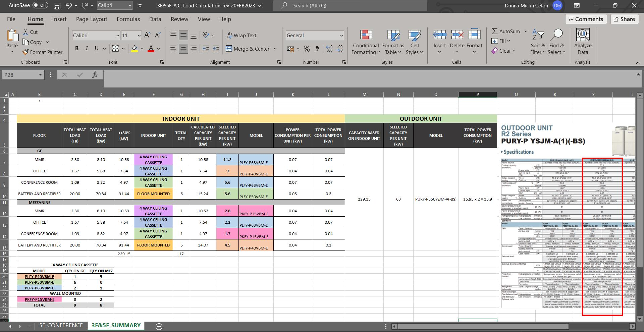Open the Insert ribbon tab
Viewport: 644px width, 332px height.
59,19
